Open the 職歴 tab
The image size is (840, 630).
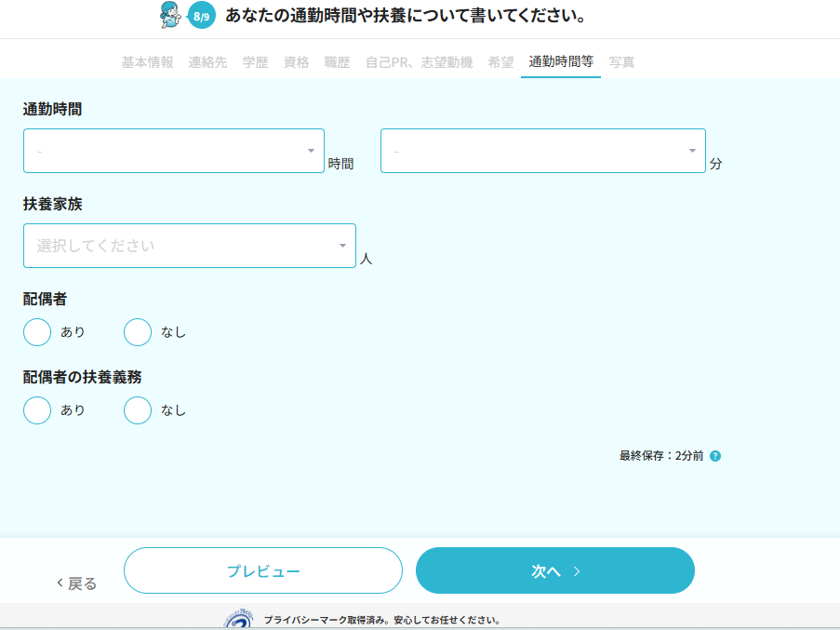[337, 62]
